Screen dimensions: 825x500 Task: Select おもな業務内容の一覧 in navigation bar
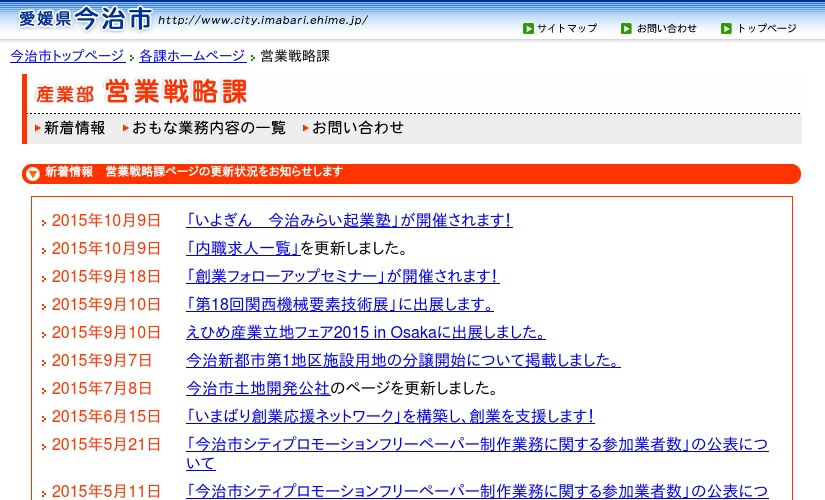point(208,128)
